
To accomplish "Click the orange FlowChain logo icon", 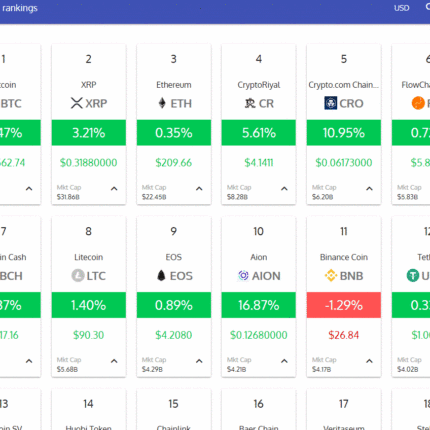I will pos(418,103).
